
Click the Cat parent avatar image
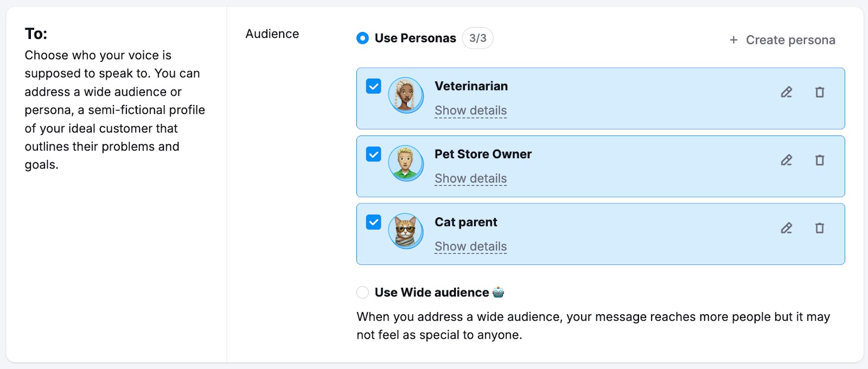click(406, 230)
